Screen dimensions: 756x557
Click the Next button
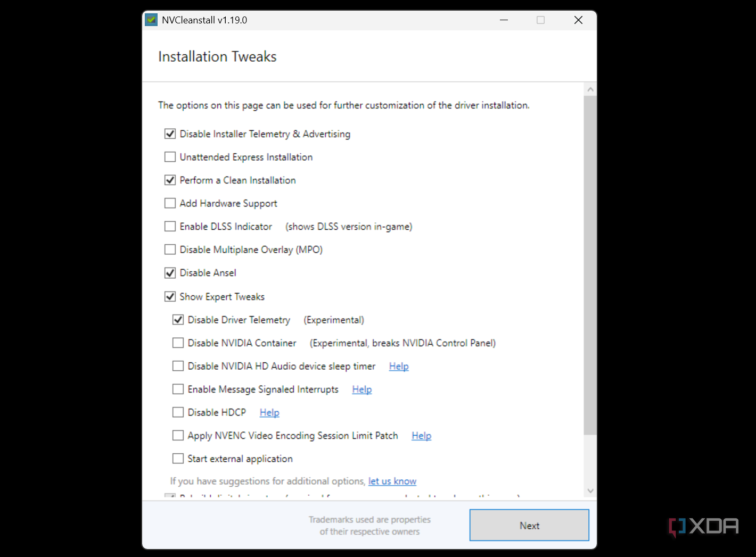point(529,525)
